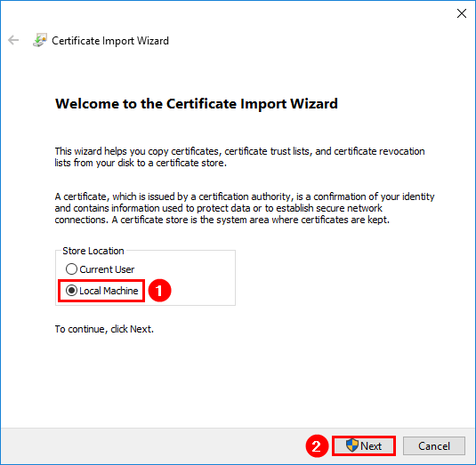Click the UAC shield icon on Next
This screenshot has height=465, width=476.
[352, 445]
